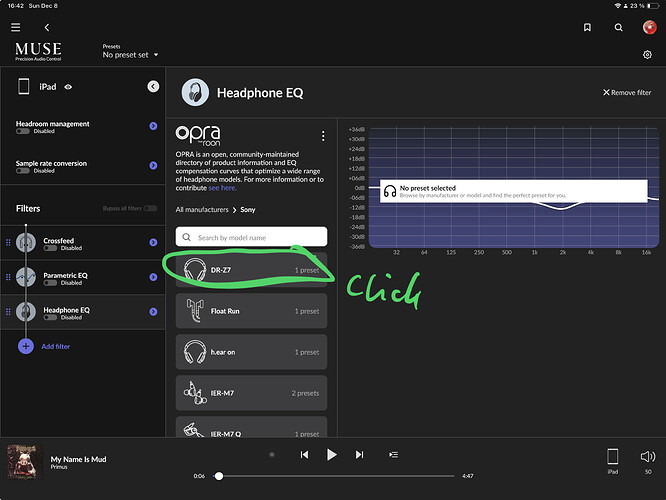Click the Add filter label
The width and height of the screenshot is (666, 500).
pyautogui.click(x=56, y=346)
